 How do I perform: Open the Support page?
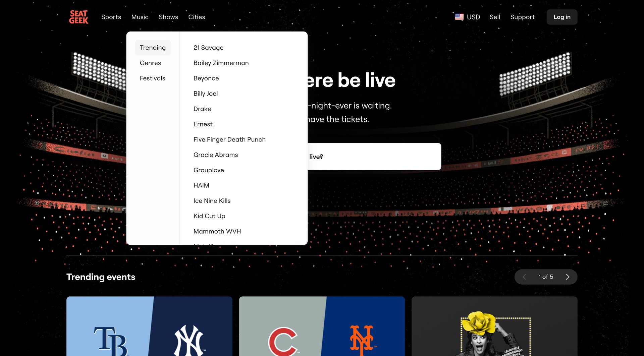(x=522, y=17)
